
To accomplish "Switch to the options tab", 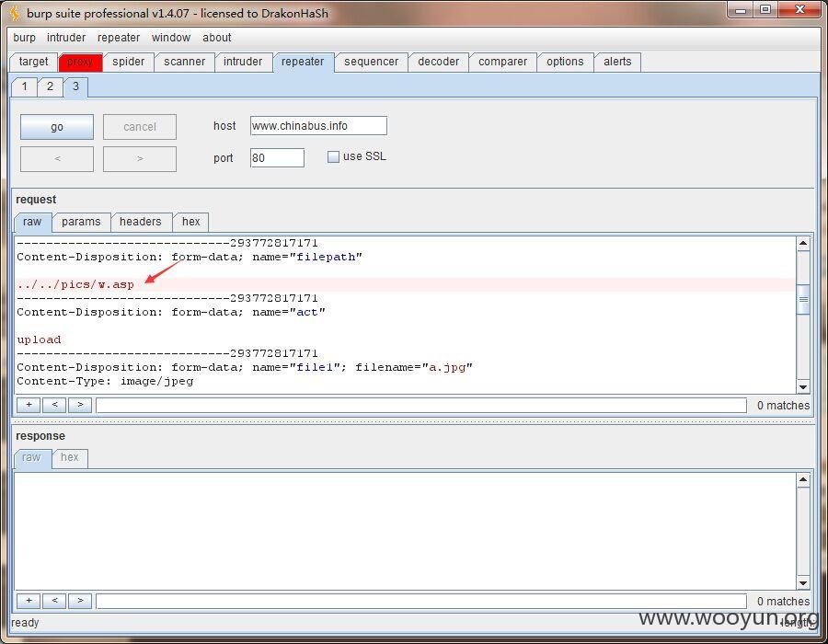I will (565, 62).
